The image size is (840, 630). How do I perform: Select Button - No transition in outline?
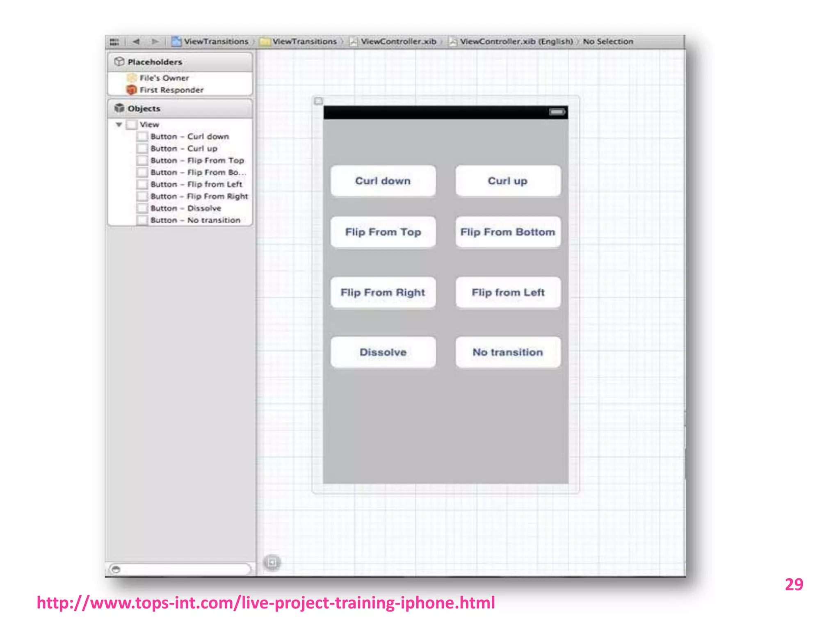180,220
